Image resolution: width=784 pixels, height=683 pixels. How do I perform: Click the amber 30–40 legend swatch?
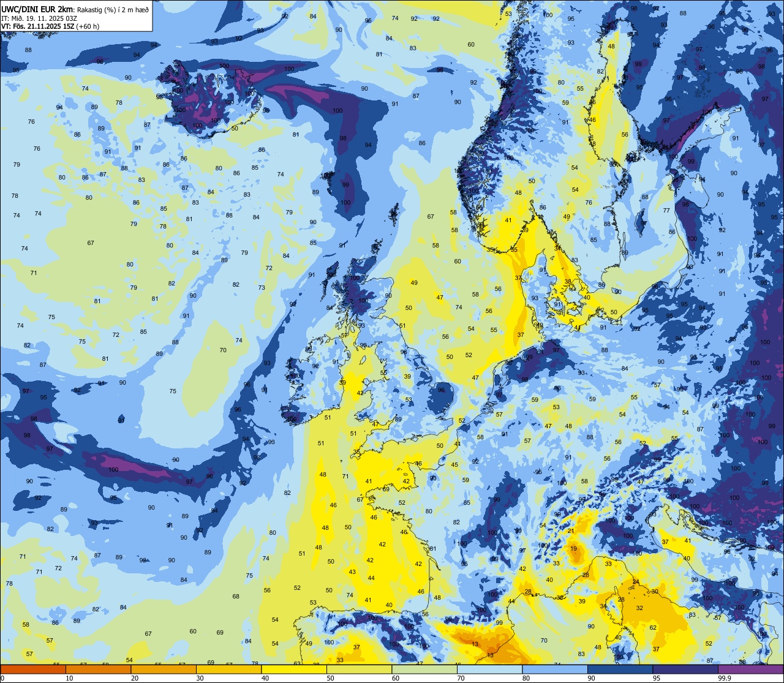[x=228, y=669]
